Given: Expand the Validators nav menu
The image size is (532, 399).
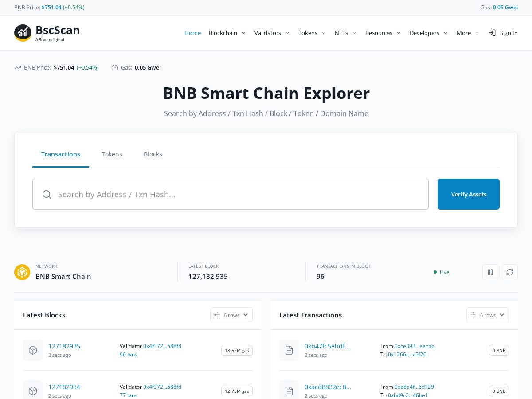Looking at the screenshot, I should (272, 33).
